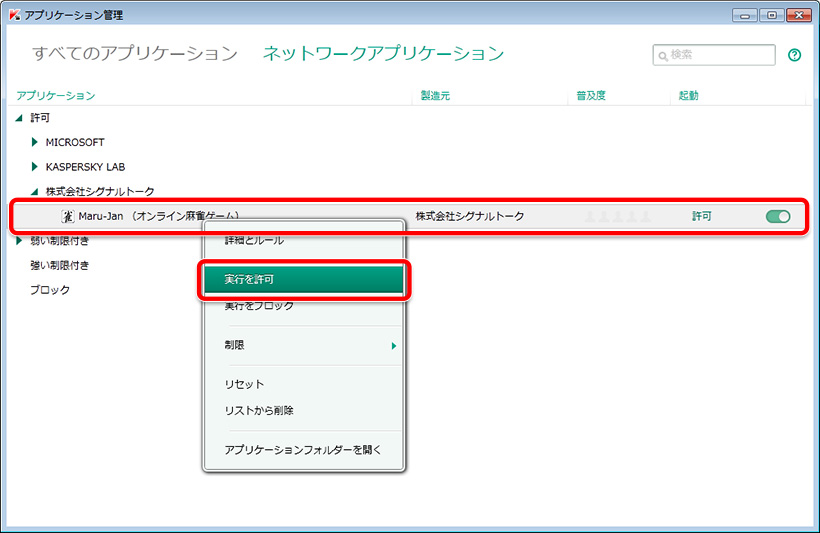Screen dimensions: 820x533
Task: Minimize the アプリケーション管理 window
Action: (745, 15)
